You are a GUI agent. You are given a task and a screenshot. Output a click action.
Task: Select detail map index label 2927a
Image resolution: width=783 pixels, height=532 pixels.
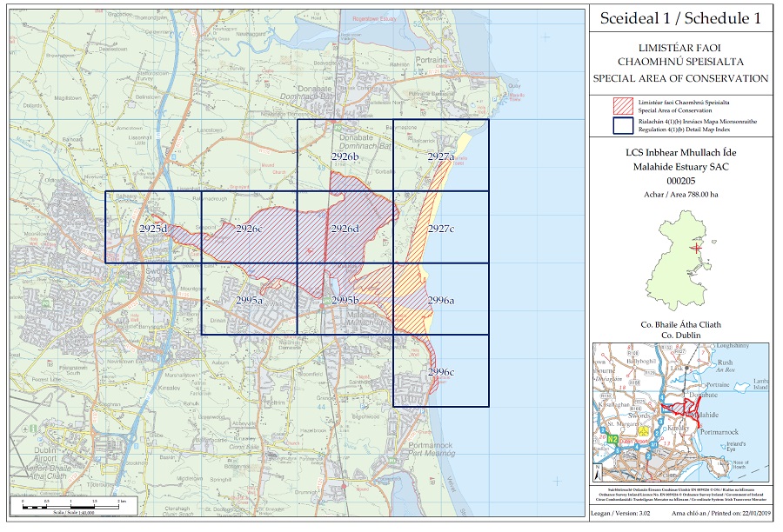pos(441,156)
